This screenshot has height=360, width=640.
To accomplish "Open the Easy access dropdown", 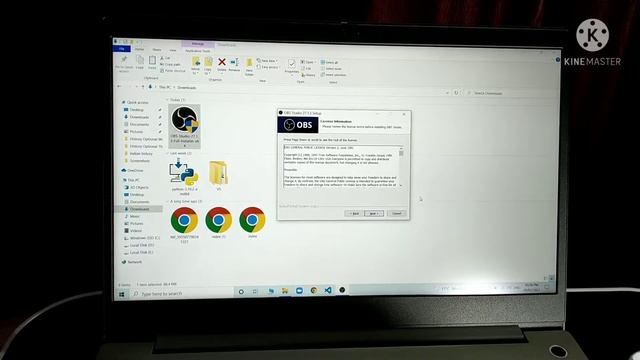I will [268, 67].
